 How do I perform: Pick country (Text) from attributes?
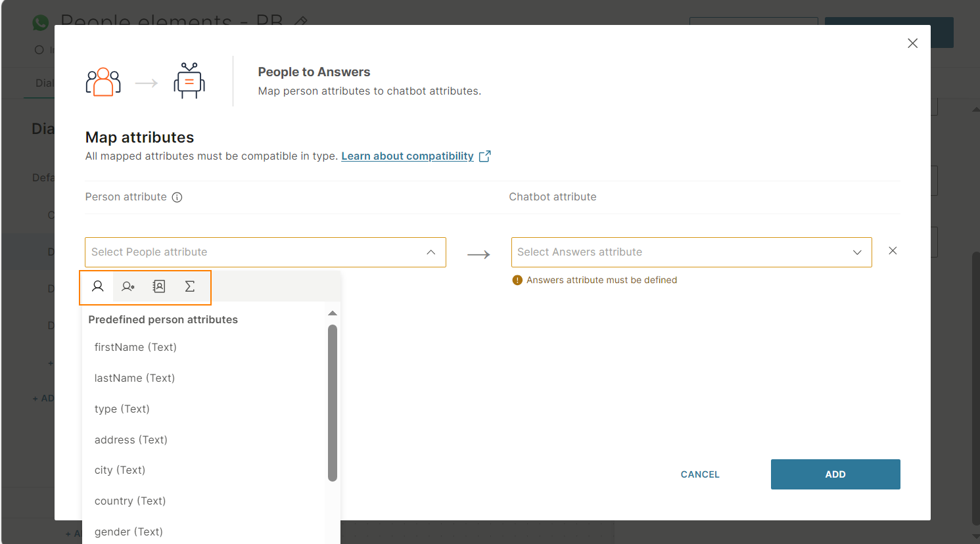pyautogui.click(x=130, y=501)
